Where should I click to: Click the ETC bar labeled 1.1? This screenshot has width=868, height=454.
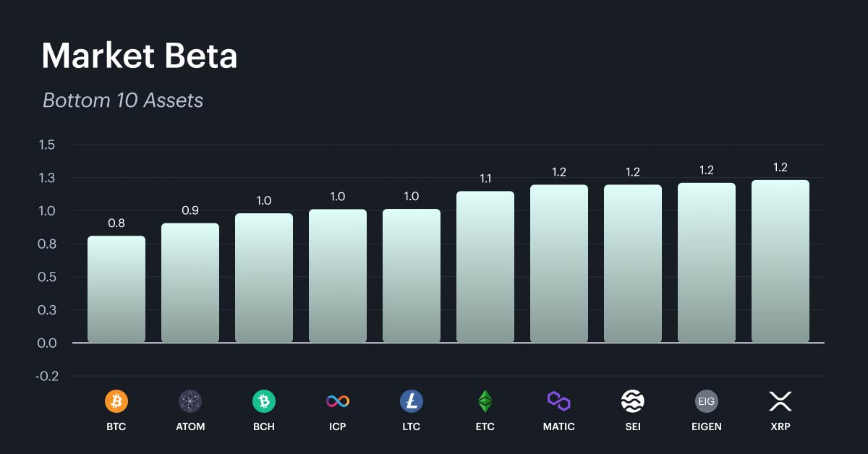485,267
